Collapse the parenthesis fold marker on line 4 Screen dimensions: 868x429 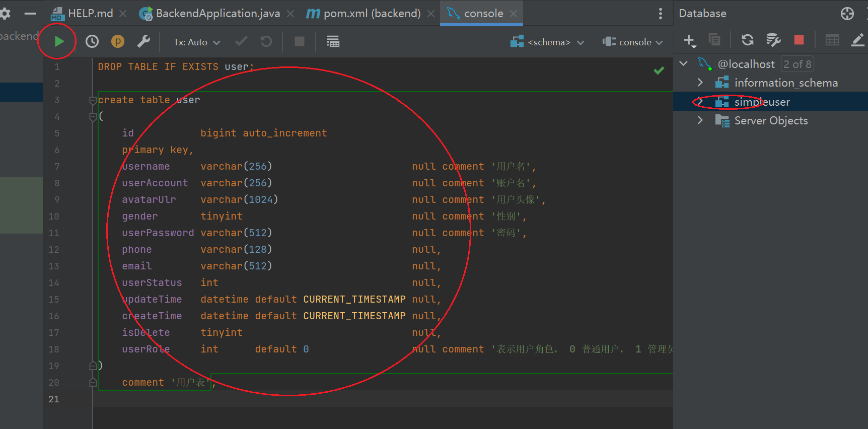(x=93, y=117)
